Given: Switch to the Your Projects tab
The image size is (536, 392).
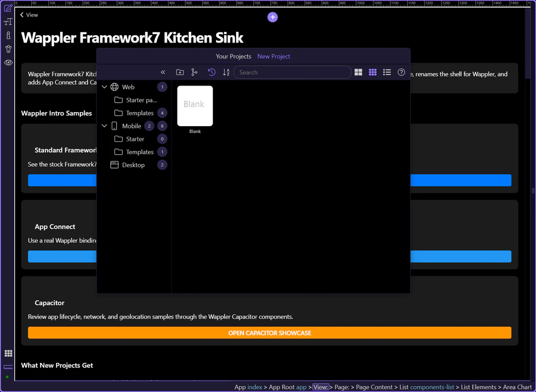Looking at the screenshot, I should tap(233, 56).
